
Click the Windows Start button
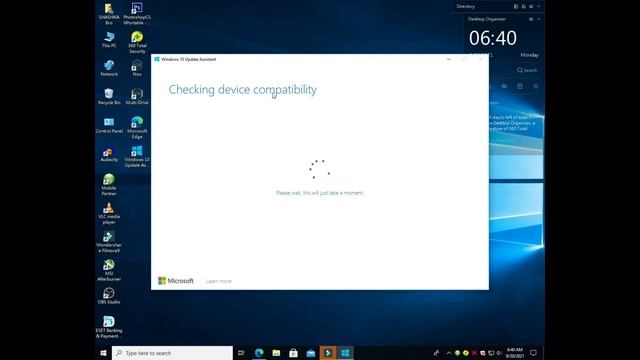(x=103, y=353)
